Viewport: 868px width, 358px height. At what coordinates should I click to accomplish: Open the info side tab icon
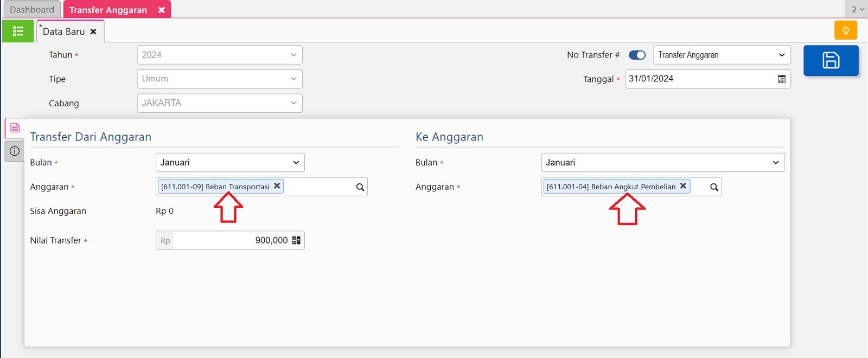tap(15, 151)
